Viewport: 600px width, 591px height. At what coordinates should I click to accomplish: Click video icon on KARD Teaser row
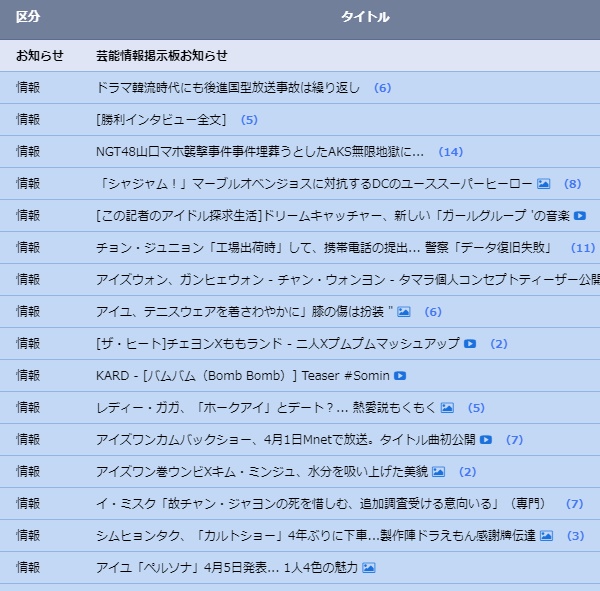click(x=400, y=375)
